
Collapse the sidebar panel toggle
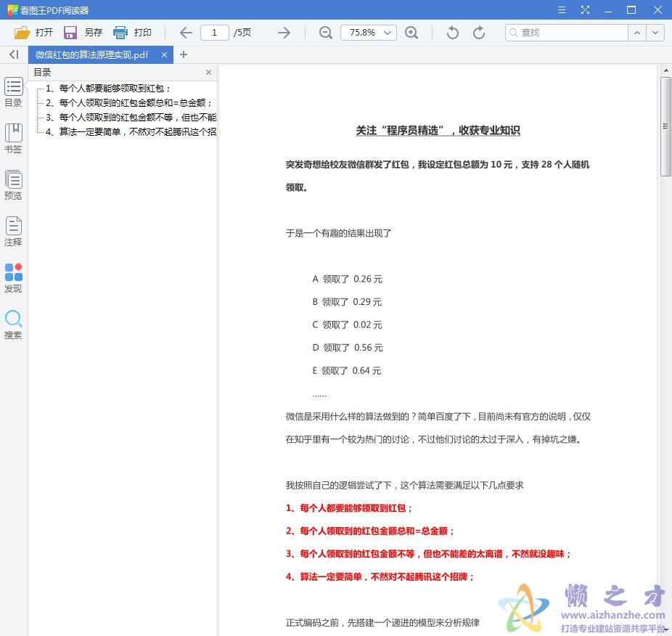pyautogui.click(x=14, y=54)
